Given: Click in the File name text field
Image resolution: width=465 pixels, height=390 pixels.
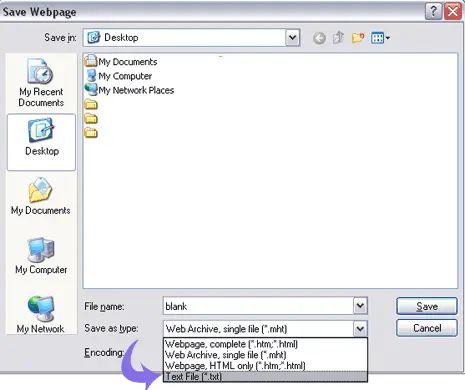Looking at the screenshot, I should click(258, 306).
